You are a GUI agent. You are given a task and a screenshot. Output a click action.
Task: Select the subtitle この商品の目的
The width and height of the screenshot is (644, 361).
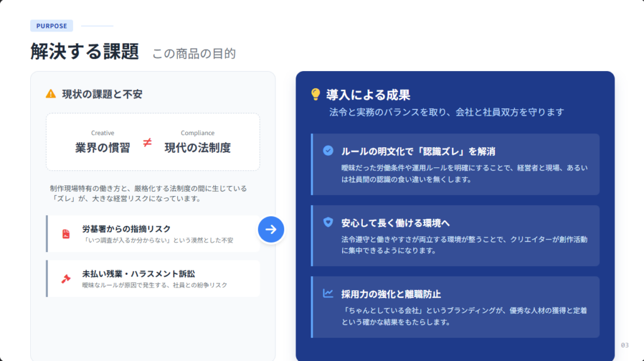pos(194,53)
